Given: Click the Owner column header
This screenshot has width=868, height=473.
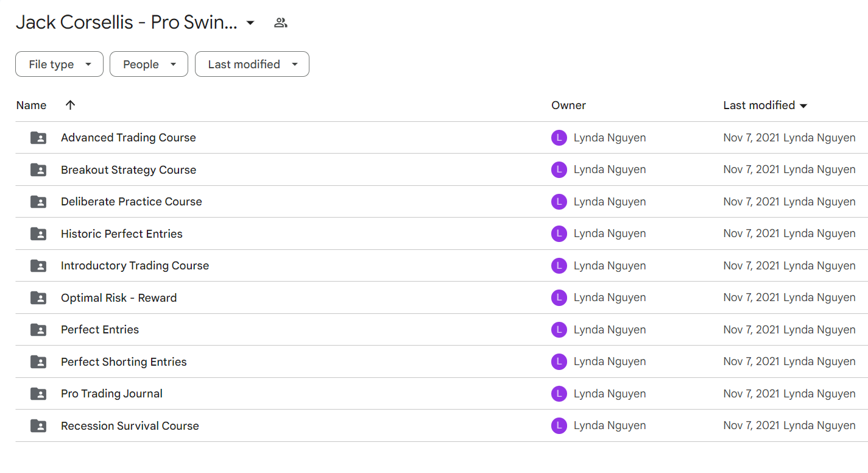Looking at the screenshot, I should [x=568, y=105].
